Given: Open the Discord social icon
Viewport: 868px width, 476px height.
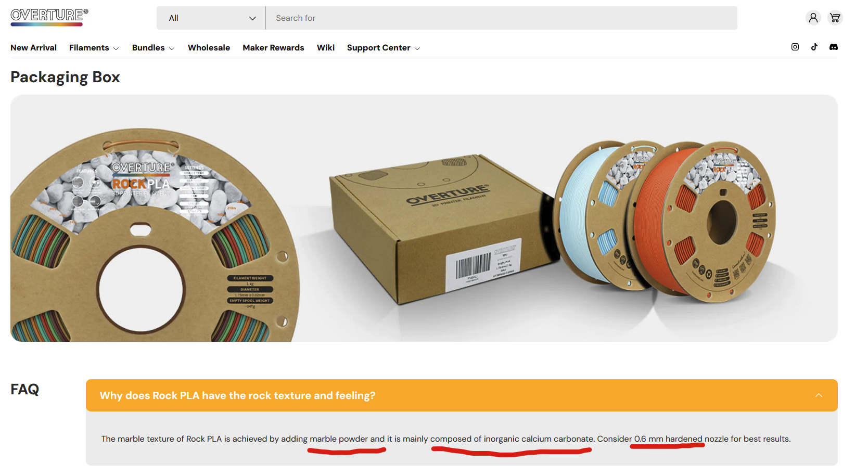Looking at the screenshot, I should 834,47.
